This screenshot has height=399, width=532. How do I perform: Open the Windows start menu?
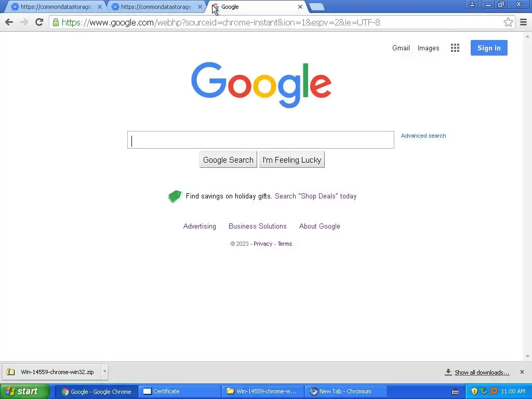click(x=25, y=392)
